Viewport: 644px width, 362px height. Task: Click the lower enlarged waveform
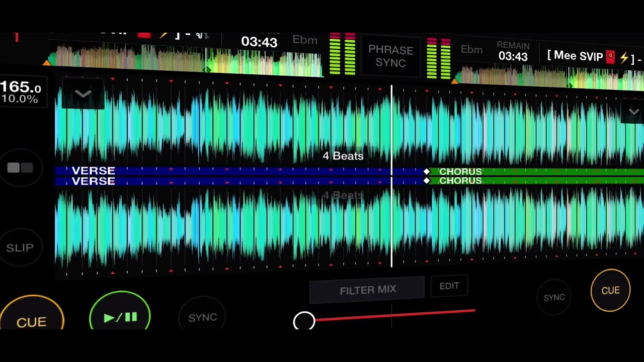click(x=349, y=226)
